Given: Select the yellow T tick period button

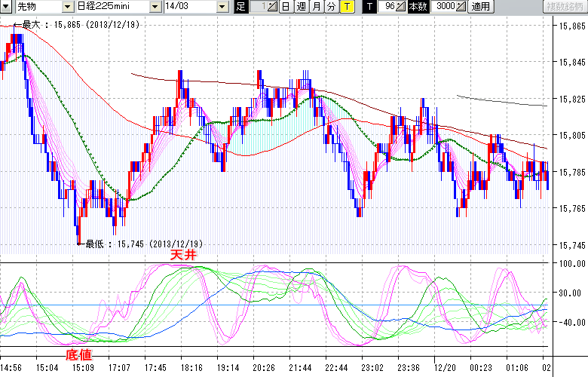Looking at the screenshot, I should (347, 7).
